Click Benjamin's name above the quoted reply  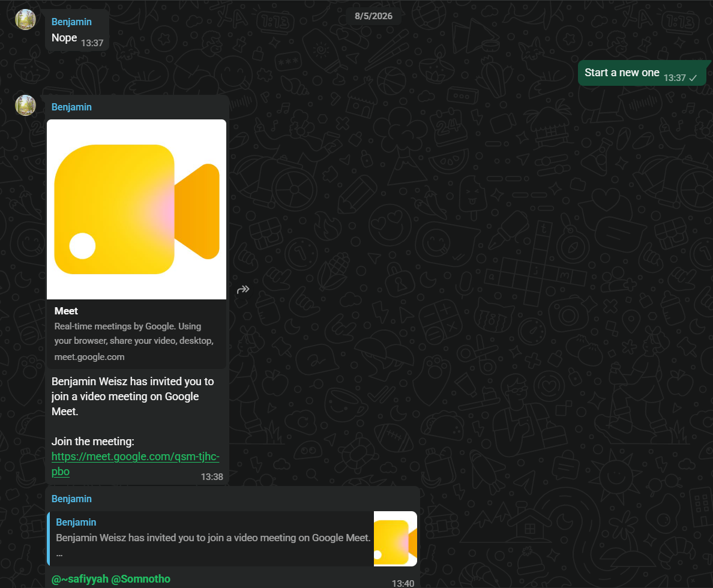tap(71, 499)
